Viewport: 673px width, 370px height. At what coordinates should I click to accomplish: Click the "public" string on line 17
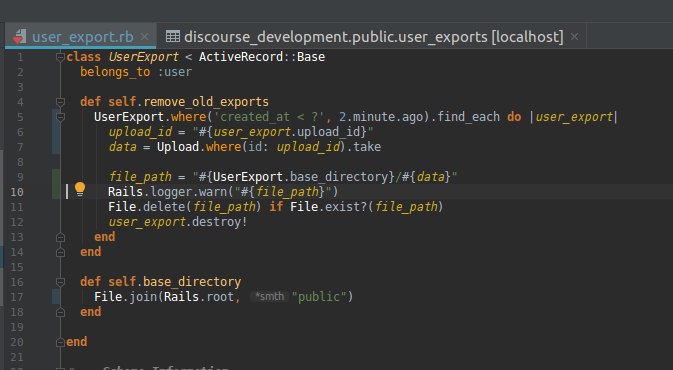[x=319, y=297]
